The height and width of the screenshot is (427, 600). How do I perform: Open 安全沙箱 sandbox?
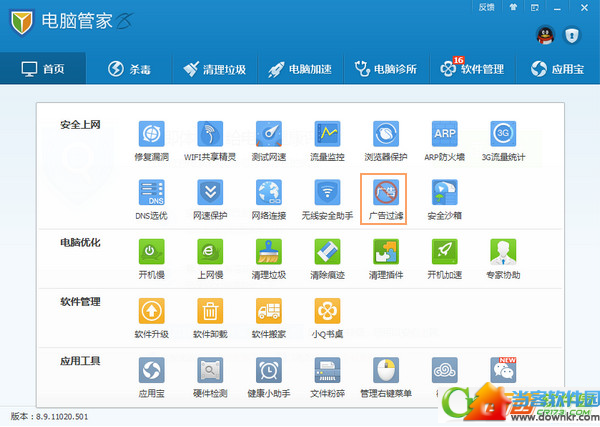(444, 200)
